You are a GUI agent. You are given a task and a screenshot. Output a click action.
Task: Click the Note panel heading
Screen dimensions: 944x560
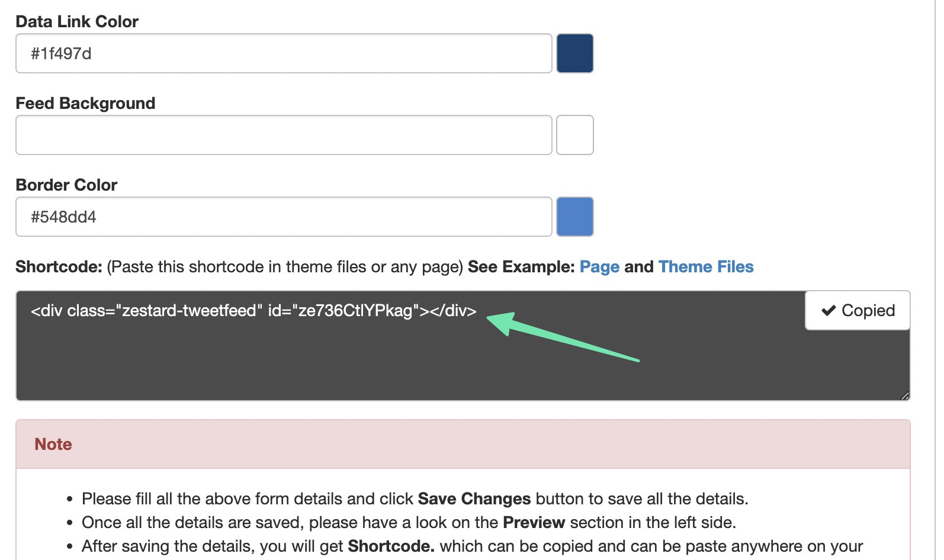[53, 444]
